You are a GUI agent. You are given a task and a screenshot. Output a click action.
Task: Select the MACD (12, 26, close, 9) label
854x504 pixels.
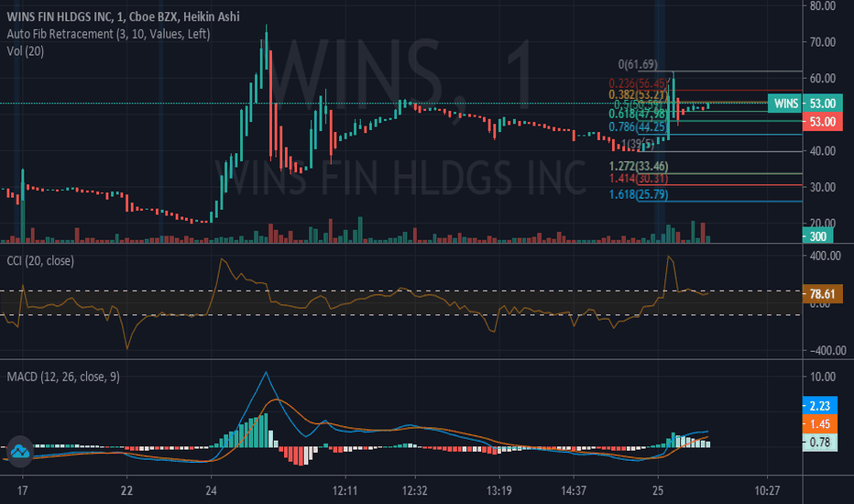coord(63,377)
